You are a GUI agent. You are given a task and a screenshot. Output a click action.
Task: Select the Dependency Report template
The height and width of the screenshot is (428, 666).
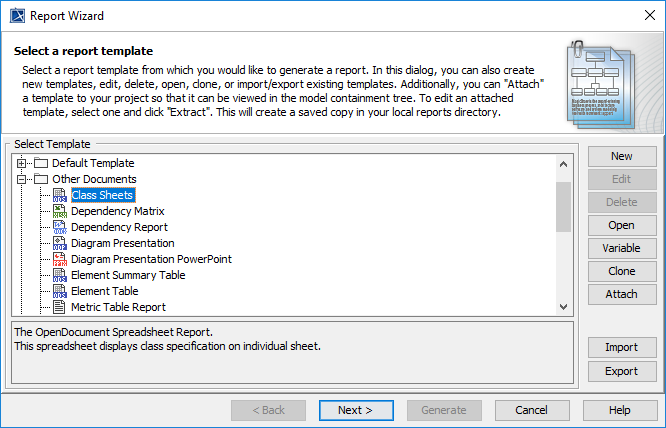pyautogui.click(x=119, y=227)
